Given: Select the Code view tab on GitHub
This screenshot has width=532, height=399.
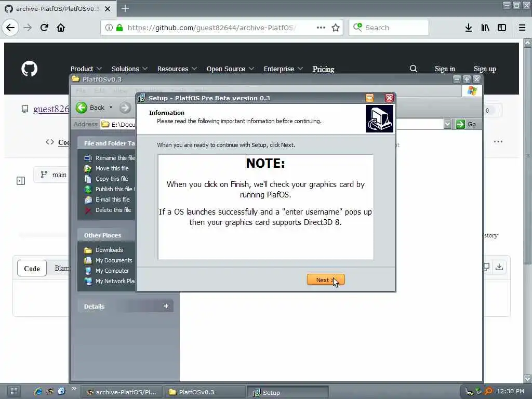Looking at the screenshot, I should pyautogui.click(x=32, y=269).
